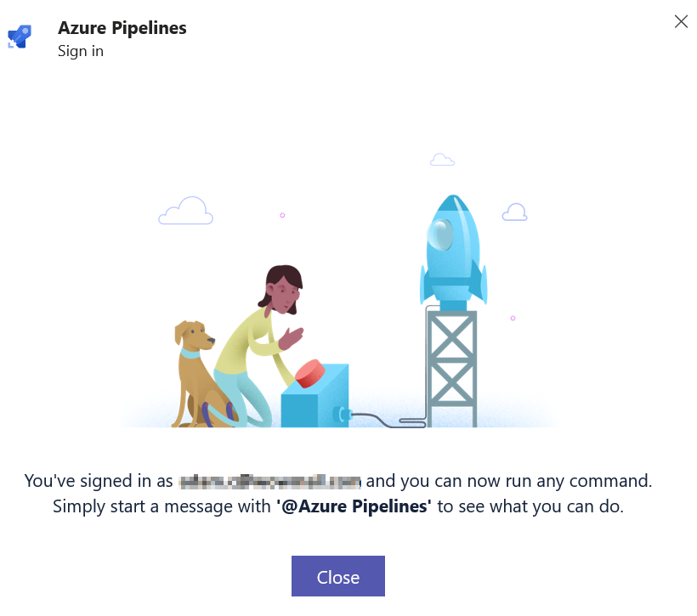This screenshot has height=616, width=697.
Task: Click the cloud to the right of the rocket
Action: (515, 212)
